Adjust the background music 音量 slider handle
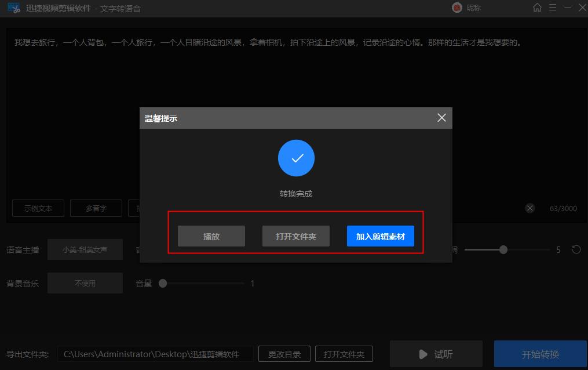Image resolution: width=588 pixels, height=370 pixels. pyautogui.click(x=163, y=284)
